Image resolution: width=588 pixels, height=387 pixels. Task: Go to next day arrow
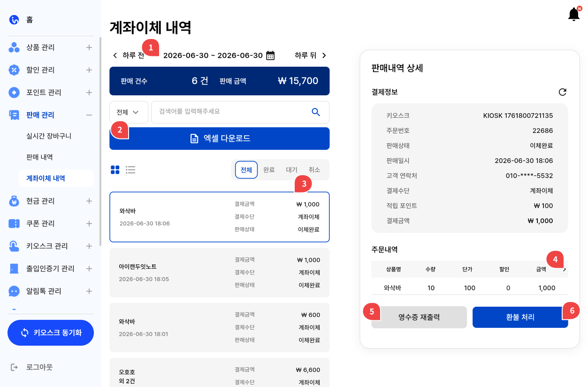(x=324, y=55)
